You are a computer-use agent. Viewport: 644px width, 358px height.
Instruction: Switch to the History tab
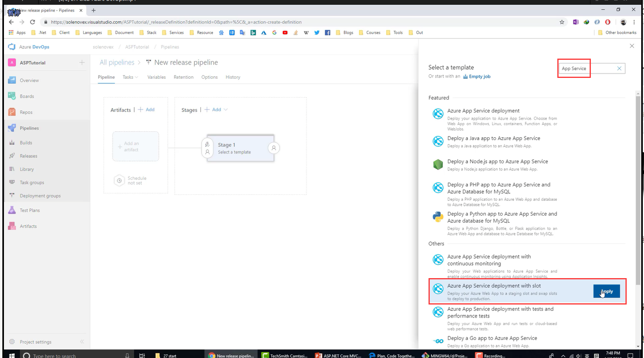(x=233, y=77)
